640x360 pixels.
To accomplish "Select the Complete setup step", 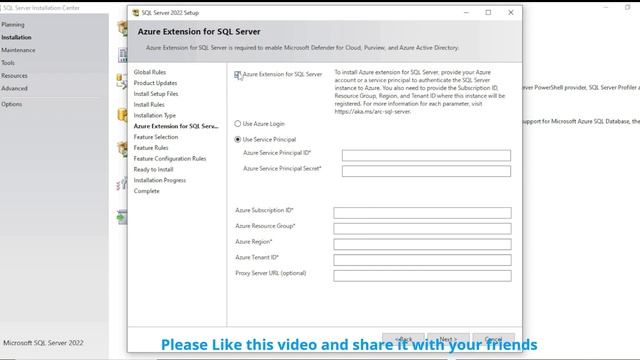I will [147, 191].
